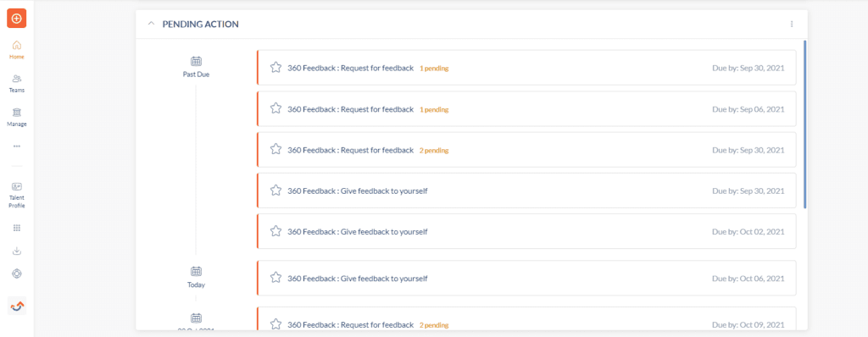Star the 2 pending request due Sep 30
Image resolution: width=868 pixels, height=337 pixels.
[x=275, y=150]
